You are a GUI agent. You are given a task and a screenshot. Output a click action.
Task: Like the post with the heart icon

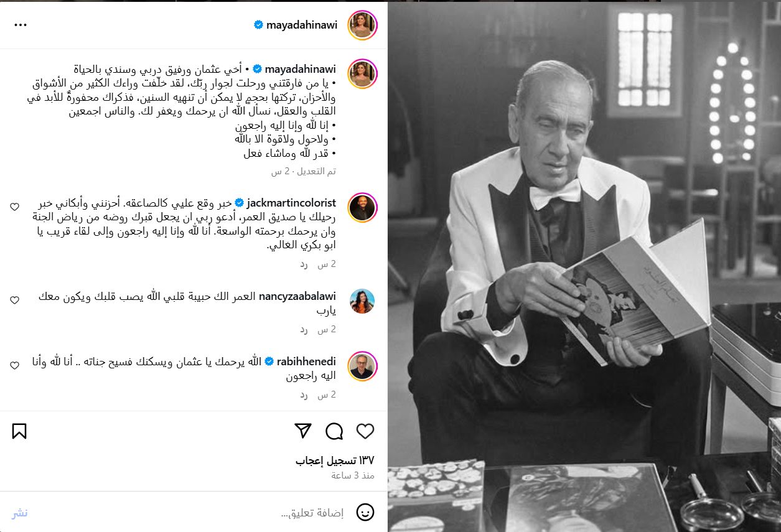coord(365,431)
